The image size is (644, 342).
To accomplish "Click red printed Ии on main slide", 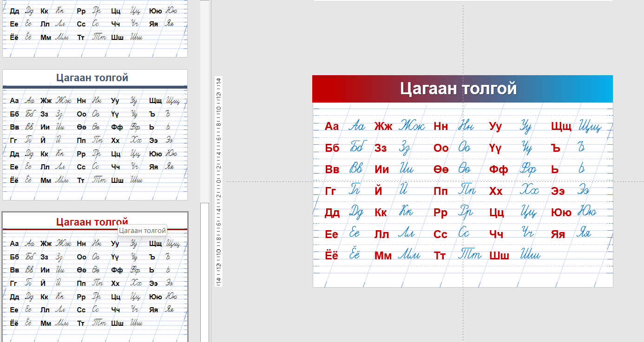I will 381,169.
